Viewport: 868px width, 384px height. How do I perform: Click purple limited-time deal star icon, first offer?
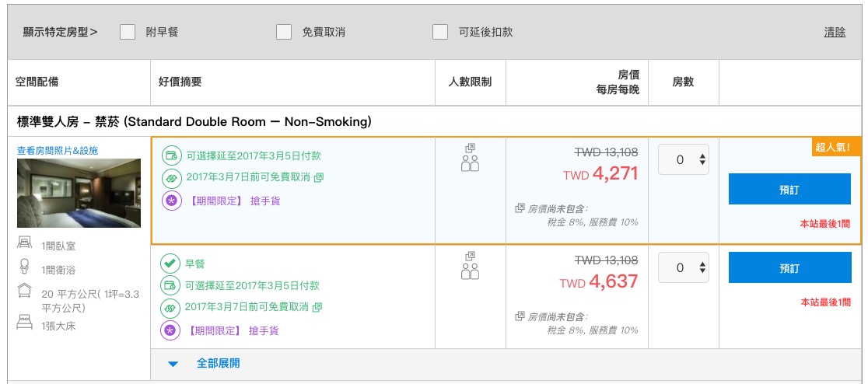[171, 201]
